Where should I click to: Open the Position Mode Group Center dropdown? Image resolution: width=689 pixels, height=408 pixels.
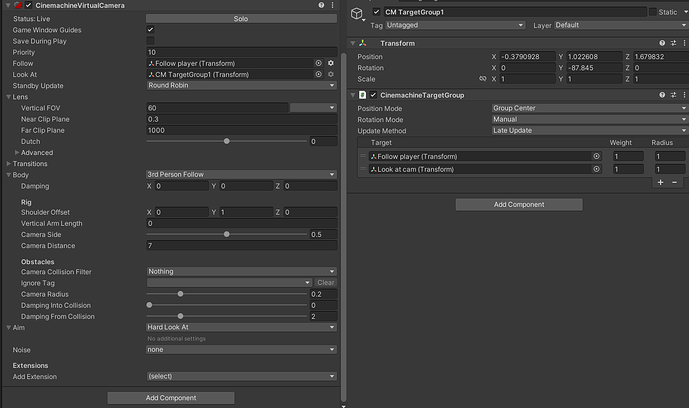589,107
